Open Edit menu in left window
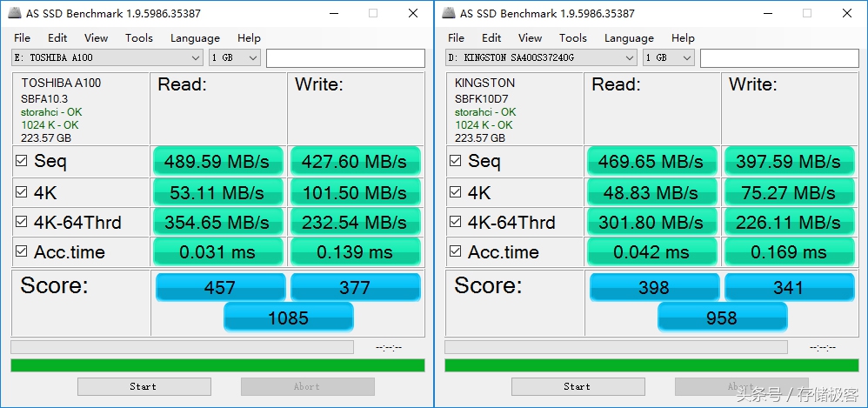The image size is (868, 408). (57, 37)
